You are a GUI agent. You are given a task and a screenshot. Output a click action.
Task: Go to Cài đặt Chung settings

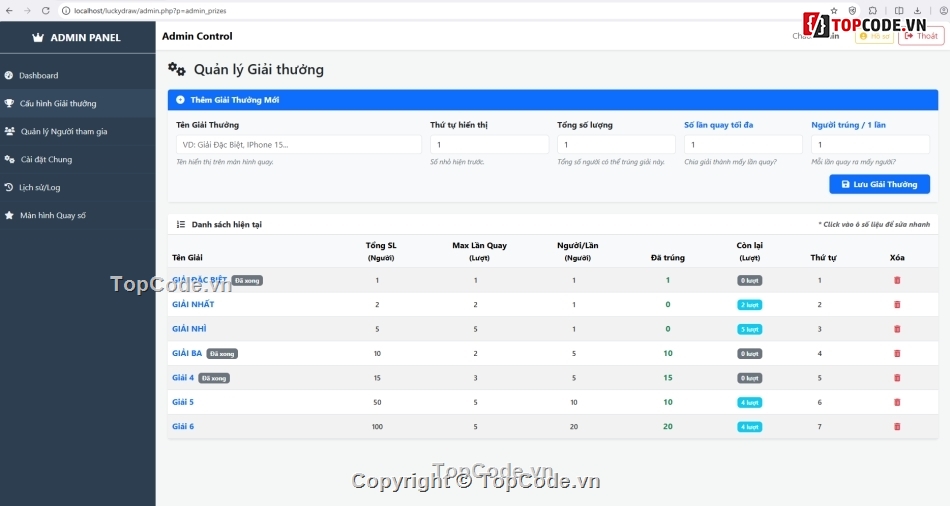pos(46,159)
